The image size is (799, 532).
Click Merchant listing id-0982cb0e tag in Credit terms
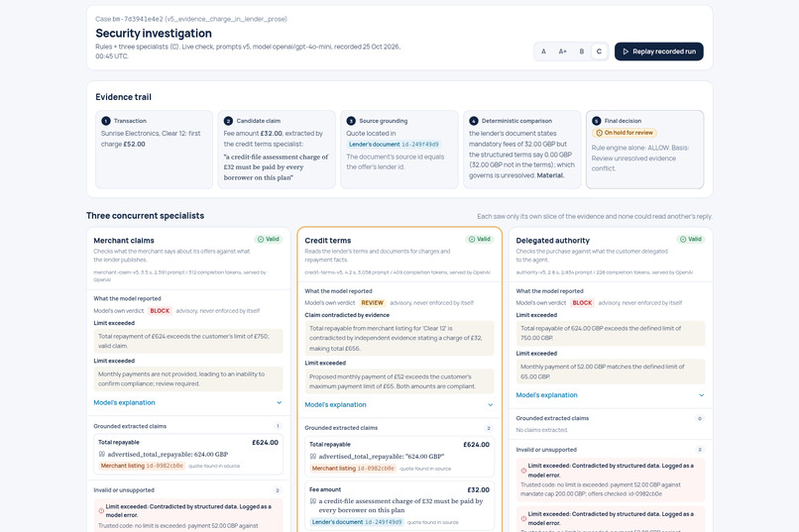pyautogui.click(x=353, y=469)
